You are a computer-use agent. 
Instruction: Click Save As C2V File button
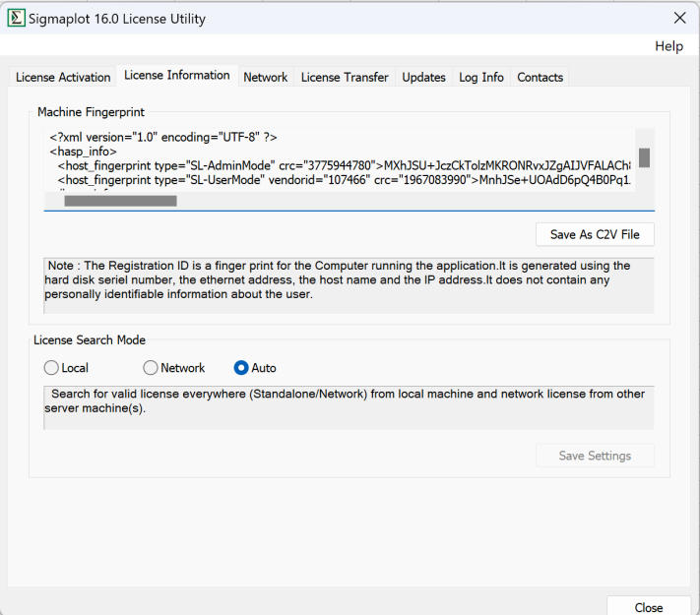595,234
